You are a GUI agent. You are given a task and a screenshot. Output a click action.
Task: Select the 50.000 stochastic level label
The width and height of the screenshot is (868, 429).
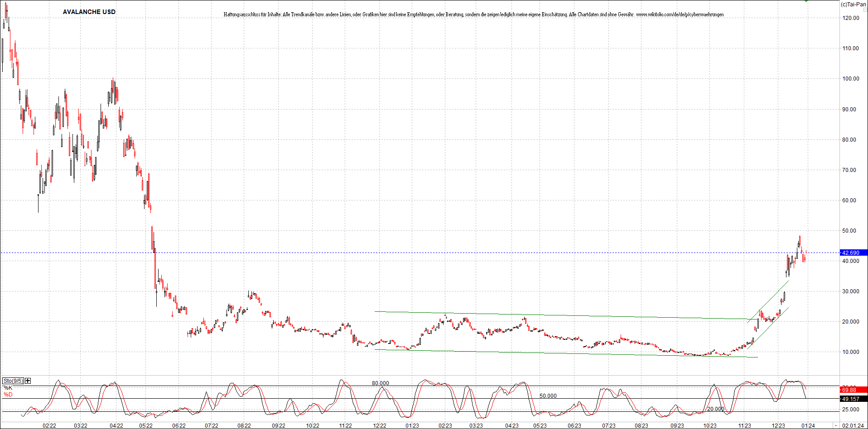tap(548, 396)
